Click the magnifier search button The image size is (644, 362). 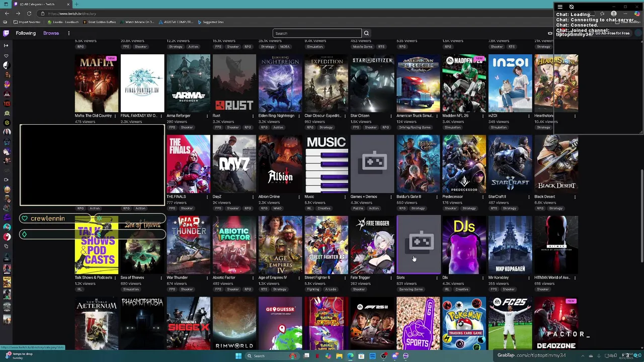366,33
